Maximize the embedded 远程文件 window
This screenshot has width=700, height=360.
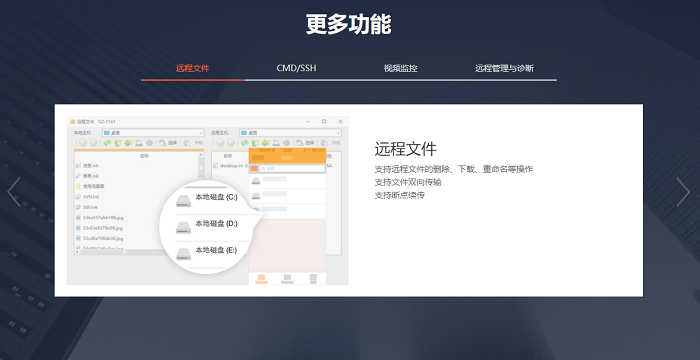tap(324, 121)
